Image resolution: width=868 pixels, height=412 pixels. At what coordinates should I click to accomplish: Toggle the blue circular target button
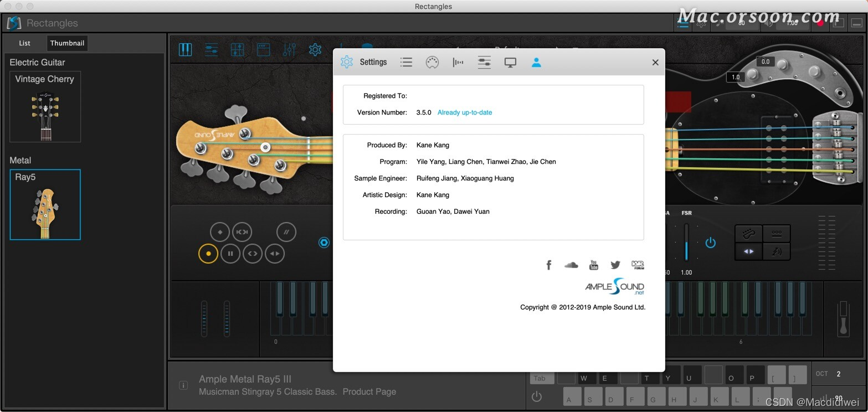pyautogui.click(x=324, y=243)
